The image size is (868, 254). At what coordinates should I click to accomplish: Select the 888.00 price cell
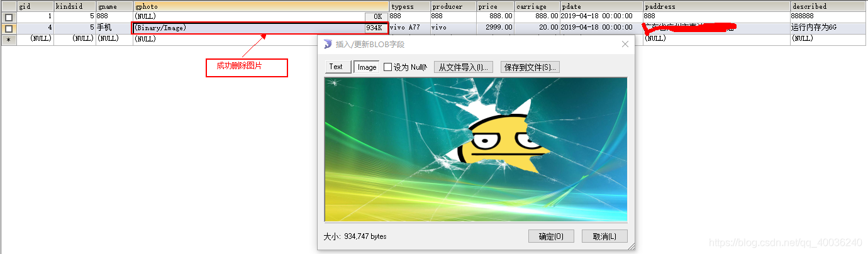click(x=496, y=17)
